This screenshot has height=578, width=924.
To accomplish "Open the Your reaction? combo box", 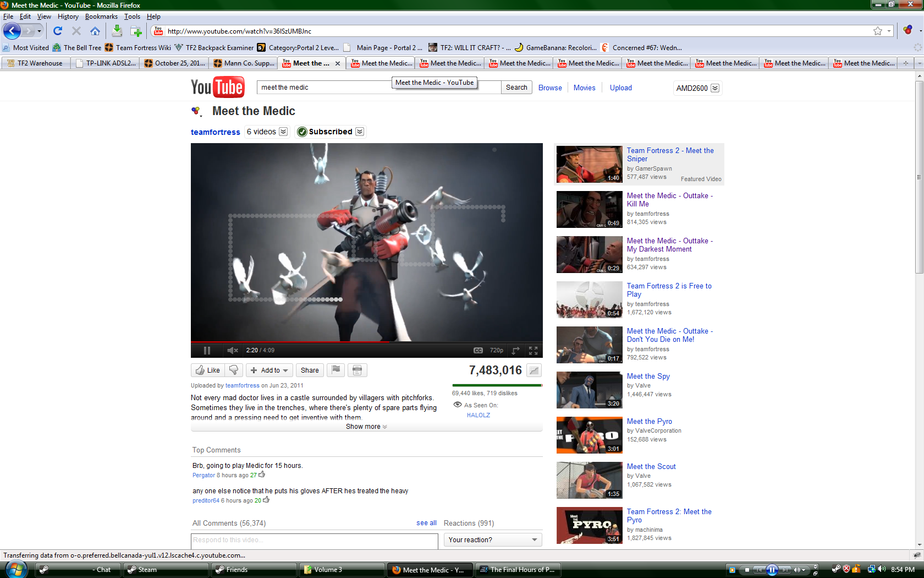I will pyautogui.click(x=493, y=539).
